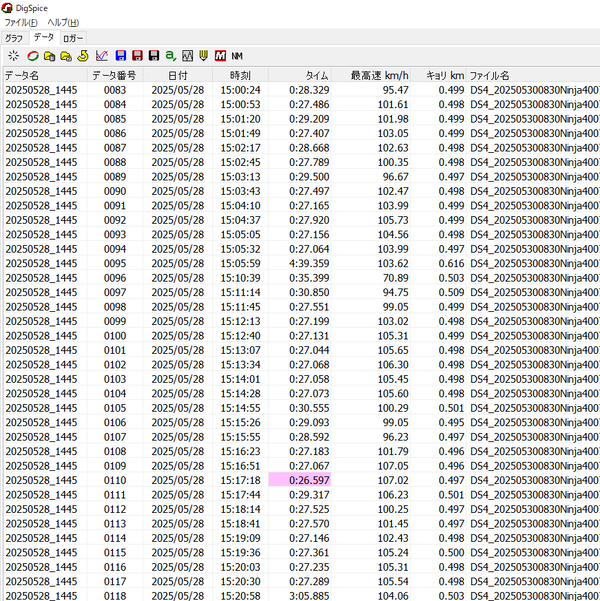Click the キョリ km column header
600x601 pixels.
point(438,76)
